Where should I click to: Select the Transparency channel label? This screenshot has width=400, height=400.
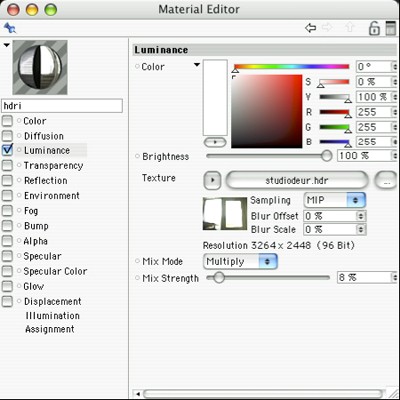[x=53, y=165]
